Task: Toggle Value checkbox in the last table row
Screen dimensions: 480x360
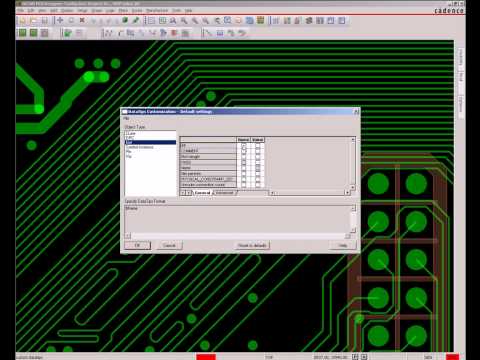Action: (258, 185)
